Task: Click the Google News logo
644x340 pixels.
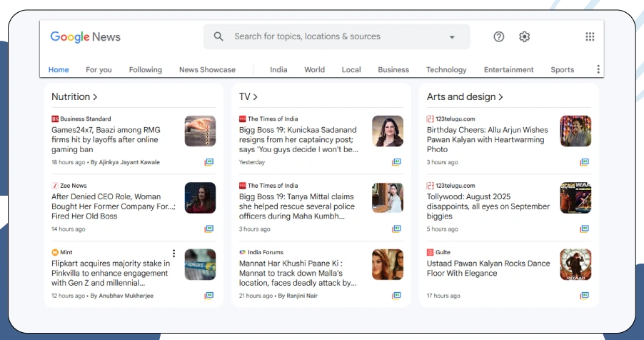Action: (86, 37)
